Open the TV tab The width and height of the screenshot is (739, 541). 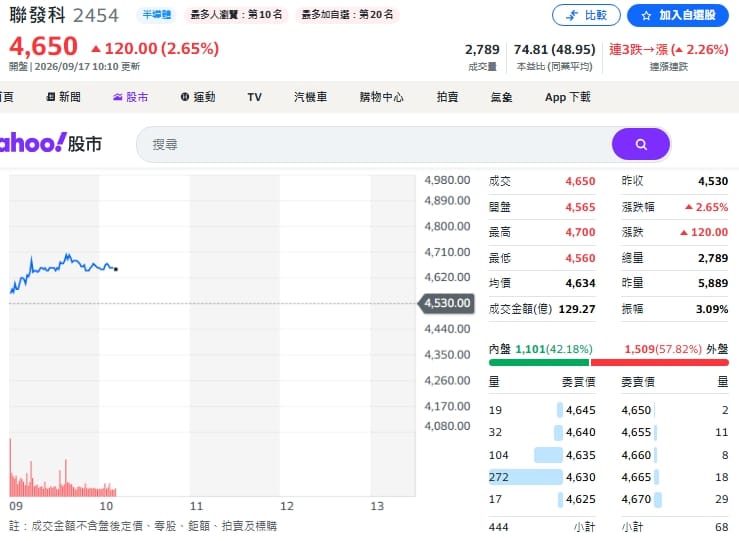255,97
